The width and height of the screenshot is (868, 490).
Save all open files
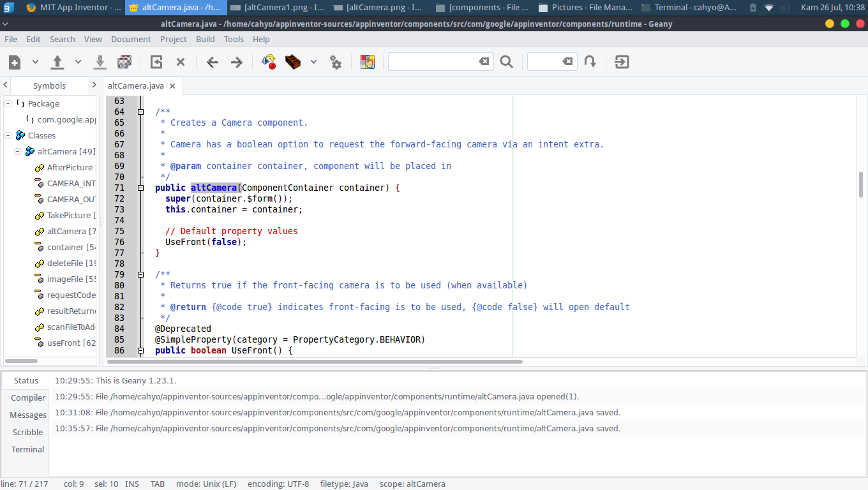(124, 62)
